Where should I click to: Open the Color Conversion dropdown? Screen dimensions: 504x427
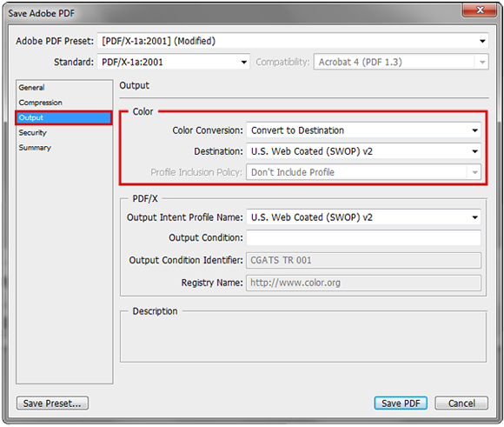pos(363,130)
